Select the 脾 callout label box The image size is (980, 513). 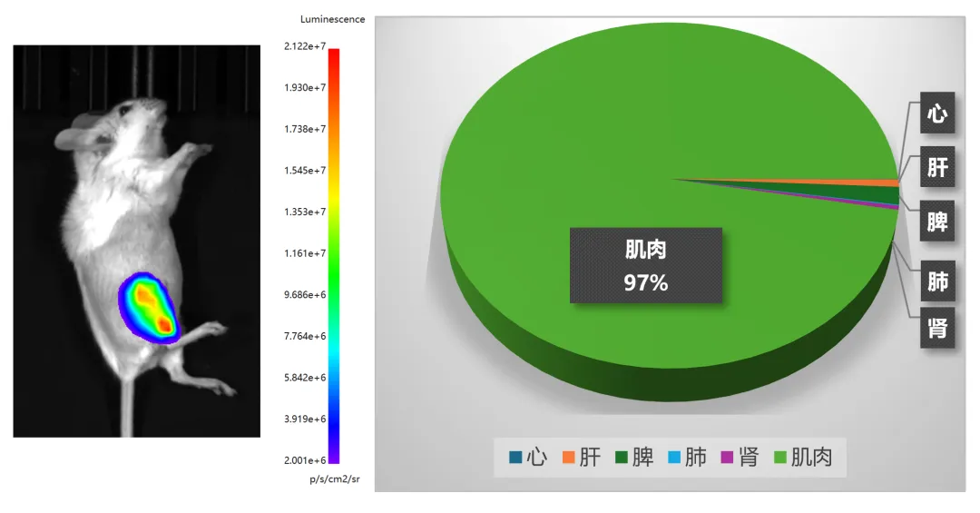point(936,221)
